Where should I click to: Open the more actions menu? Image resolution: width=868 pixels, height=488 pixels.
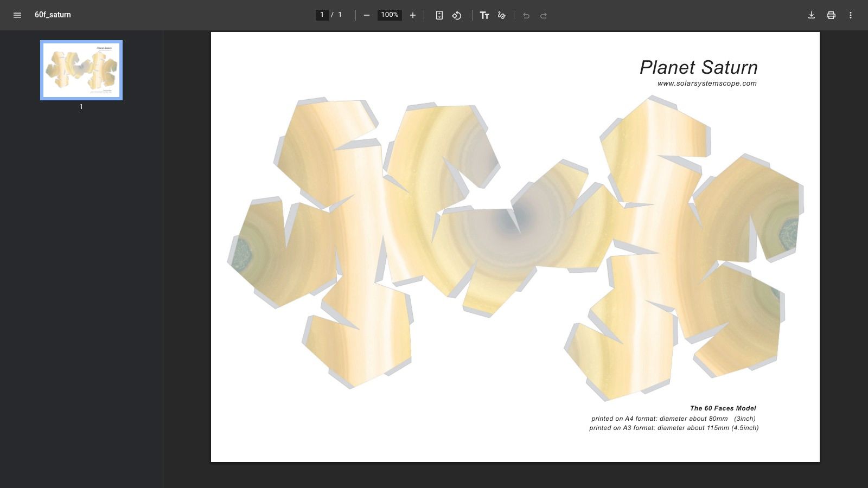pyautogui.click(x=851, y=15)
